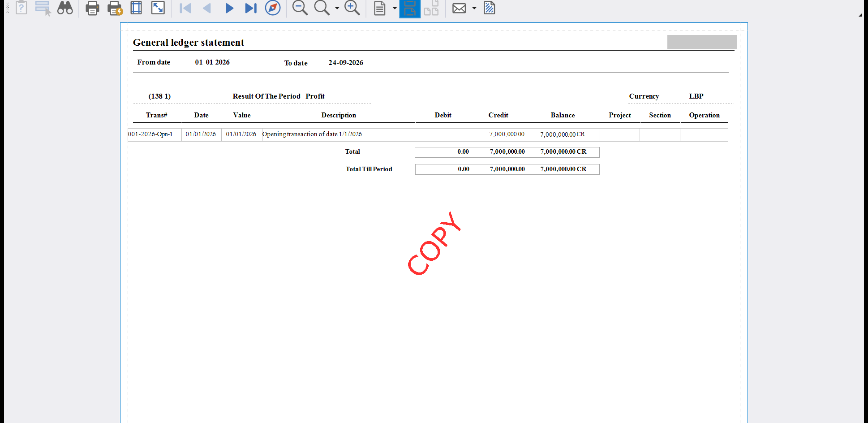The image size is (868, 423).
Task: Click the Zoom Out magnifier
Action: pyautogui.click(x=300, y=8)
